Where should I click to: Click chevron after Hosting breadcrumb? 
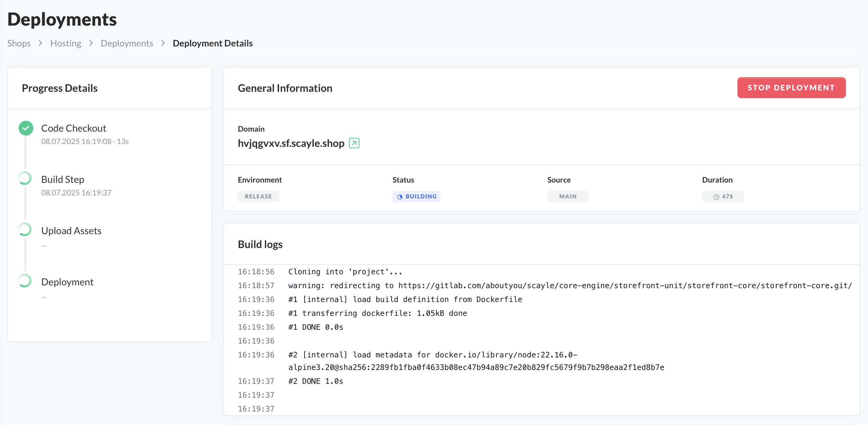tap(91, 43)
